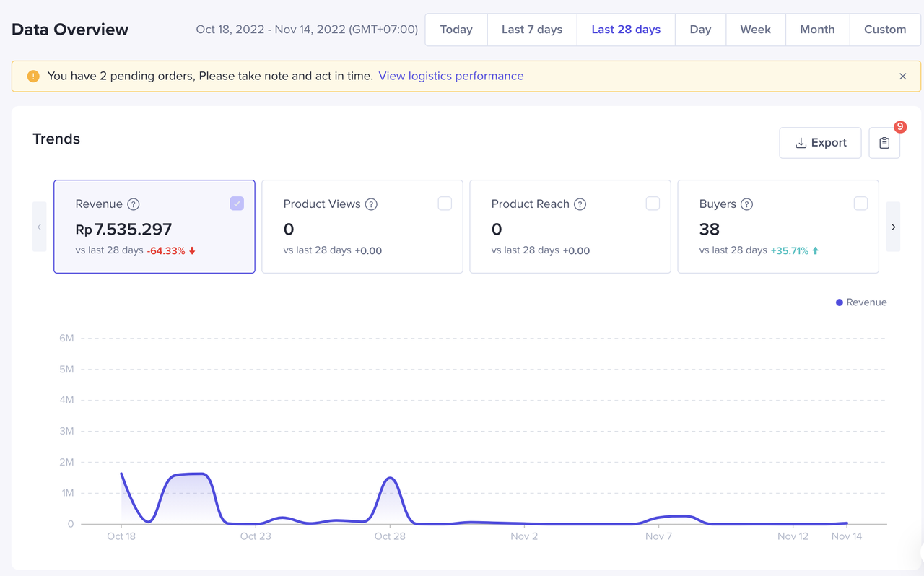Select the Today date range tab
Viewport: 924px width, 576px height.
(456, 30)
